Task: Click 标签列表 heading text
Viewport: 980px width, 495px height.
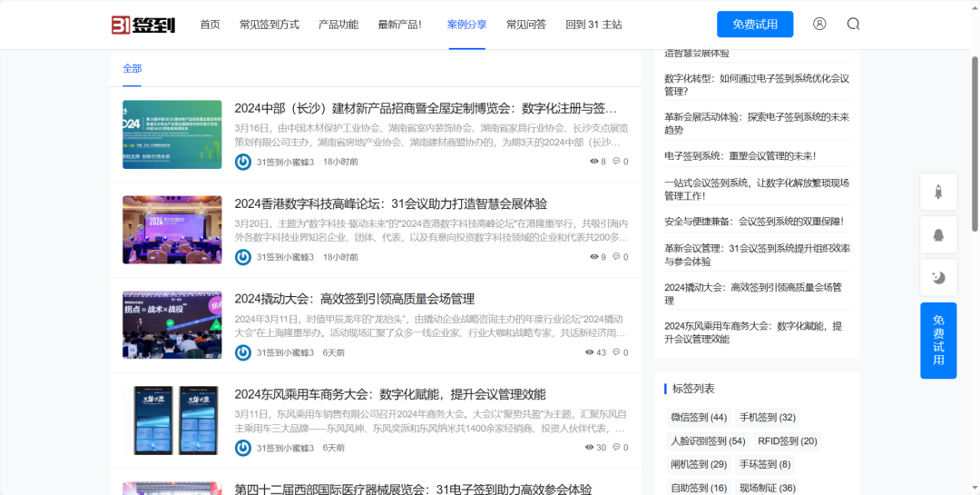Action: tap(693, 389)
